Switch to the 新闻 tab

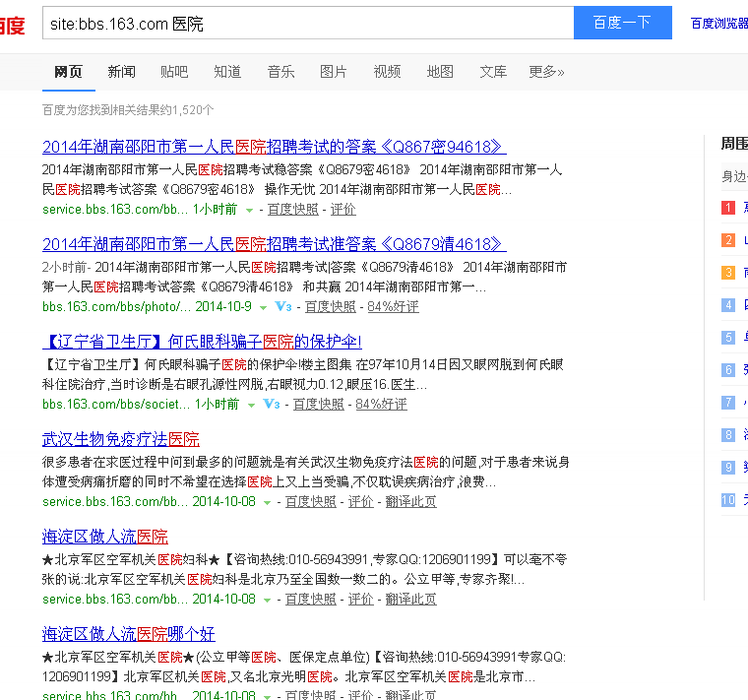point(122,72)
